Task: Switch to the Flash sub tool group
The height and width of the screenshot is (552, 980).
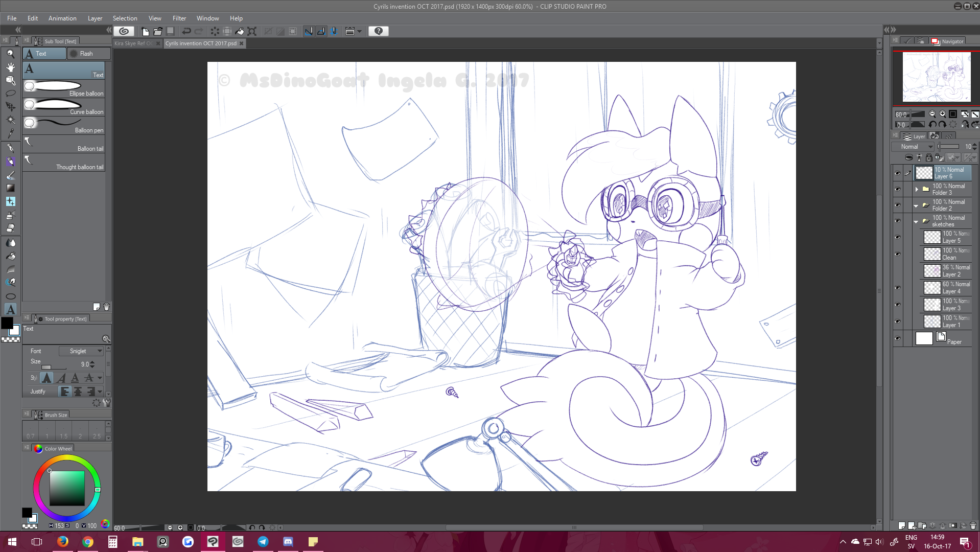Action: pos(88,54)
